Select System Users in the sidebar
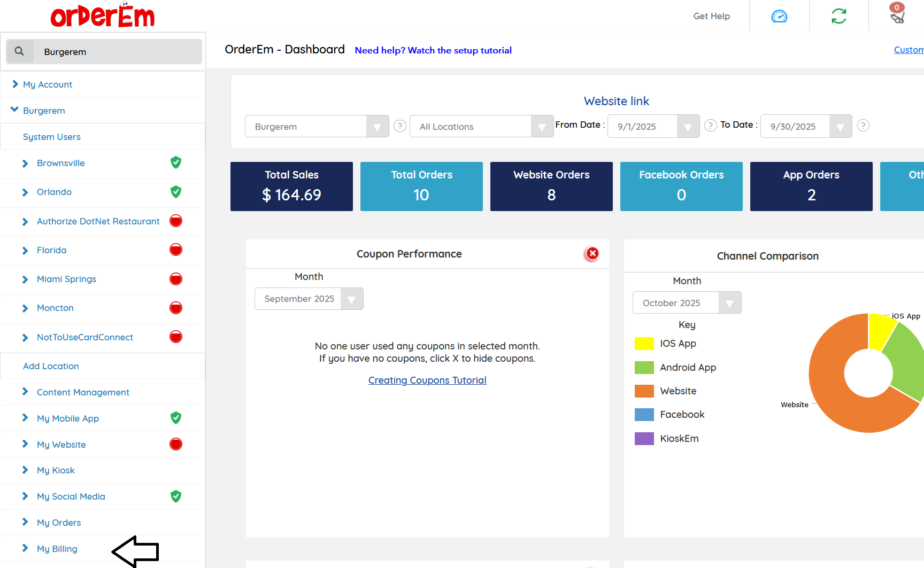Screen dimensions: 924x568 [x=51, y=137]
